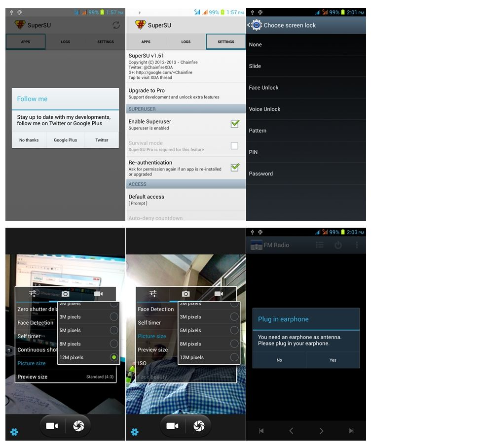The width and height of the screenshot is (483, 448).
Task: Choose Pattern as screen lock
Action: tap(306, 131)
